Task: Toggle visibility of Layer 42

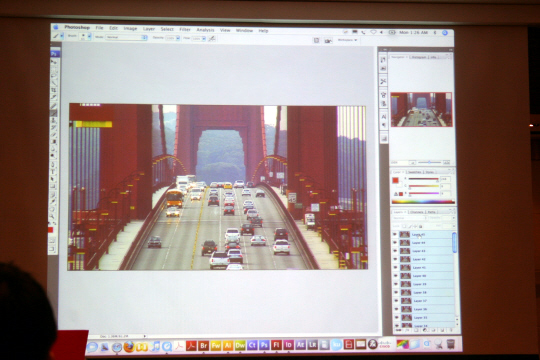Action: (x=395, y=259)
